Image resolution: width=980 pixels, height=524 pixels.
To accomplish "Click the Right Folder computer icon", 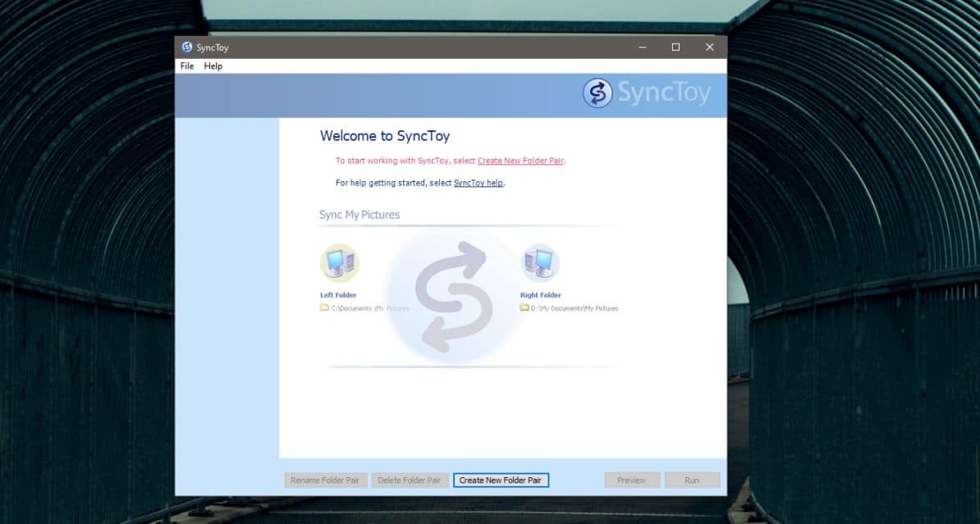I will [540, 263].
